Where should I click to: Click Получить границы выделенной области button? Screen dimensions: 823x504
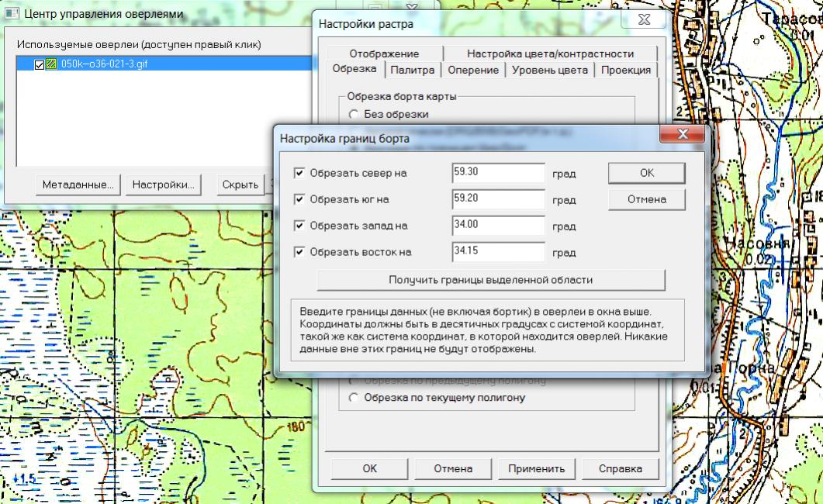click(x=491, y=279)
